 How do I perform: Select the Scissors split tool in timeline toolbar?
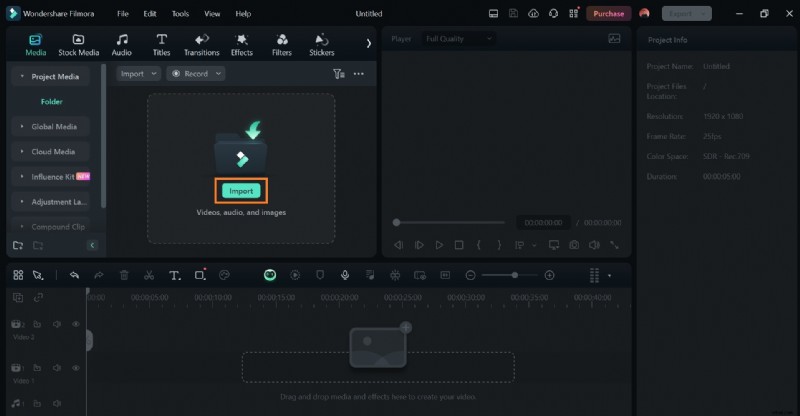tap(148, 275)
